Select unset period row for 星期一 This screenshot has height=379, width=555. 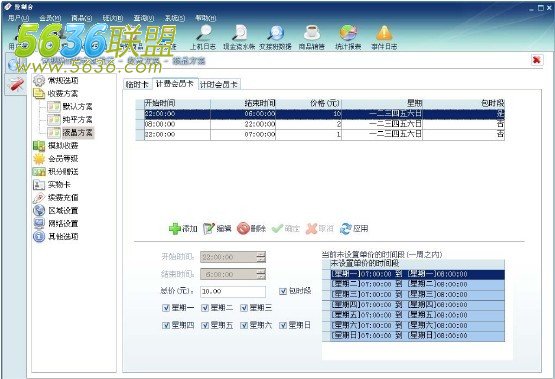(x=413, y=274)
